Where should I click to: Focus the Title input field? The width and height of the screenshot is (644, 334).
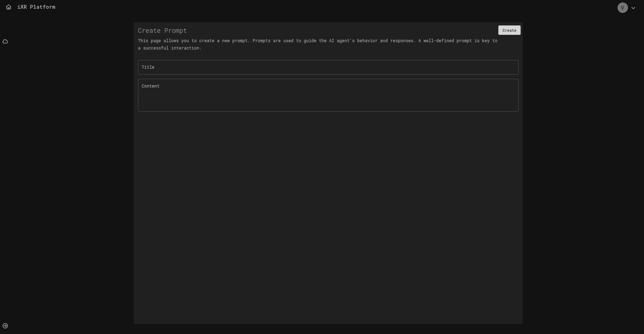[x=328, y=67]
